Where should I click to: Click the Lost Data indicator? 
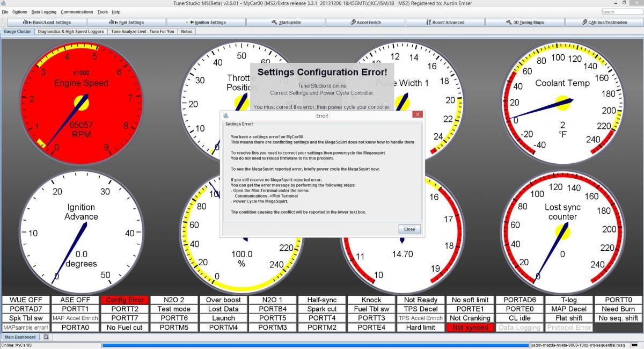click(x=223, y=309)
